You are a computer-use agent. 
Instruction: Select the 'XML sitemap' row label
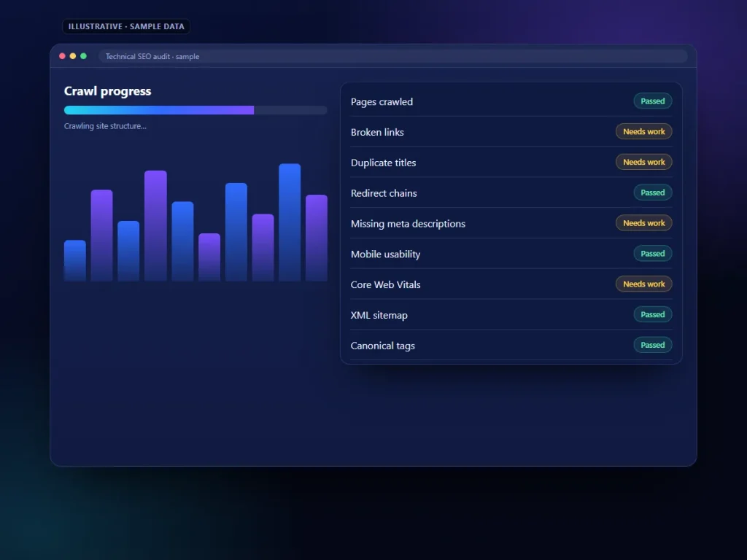click(379, 315)
